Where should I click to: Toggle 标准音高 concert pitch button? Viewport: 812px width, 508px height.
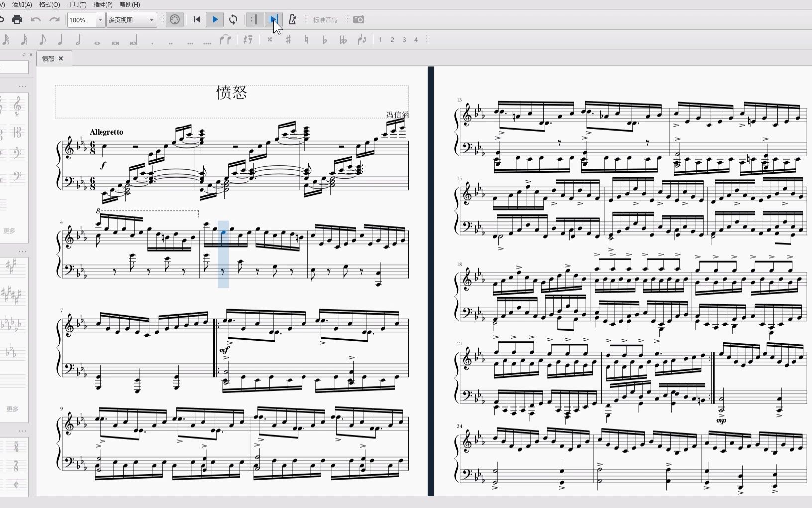[x=325, y=20]
